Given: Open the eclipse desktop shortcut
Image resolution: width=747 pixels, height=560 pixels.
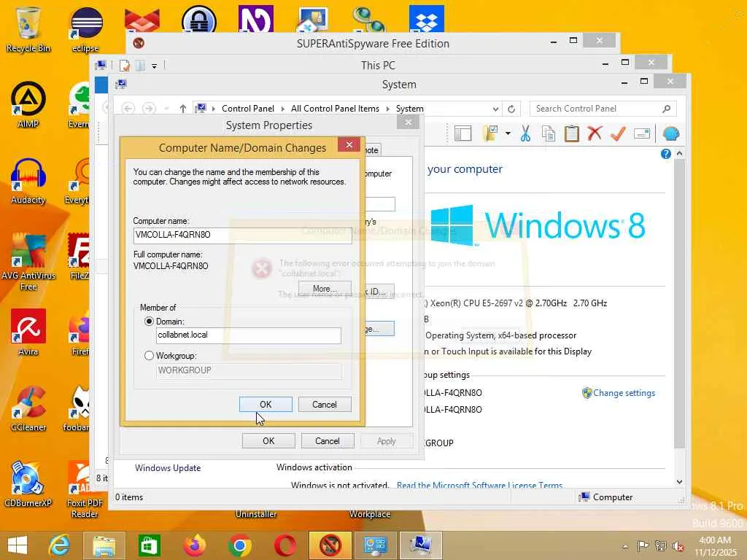Looking at the screenshot, I should pyautogui.click(x=86, y=29).
